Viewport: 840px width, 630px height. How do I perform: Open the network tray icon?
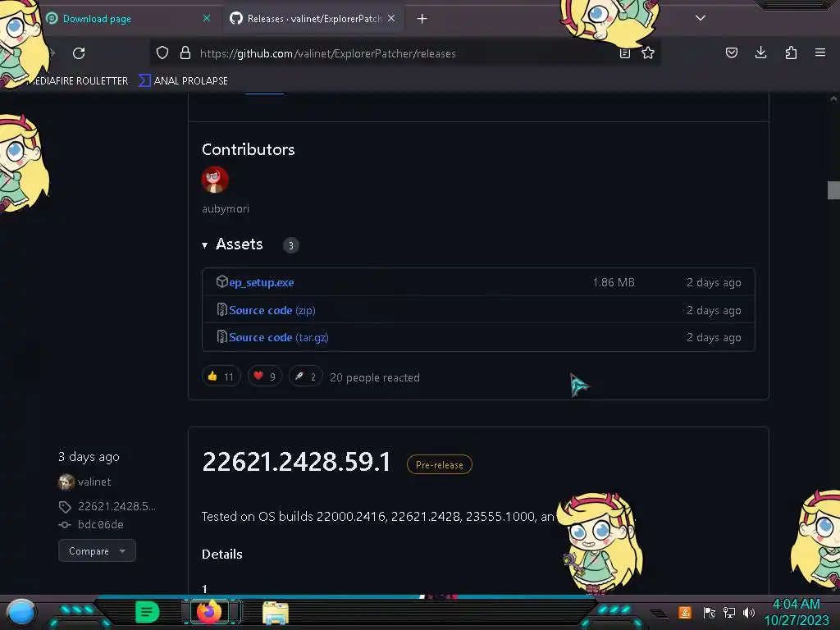point(729,612)
